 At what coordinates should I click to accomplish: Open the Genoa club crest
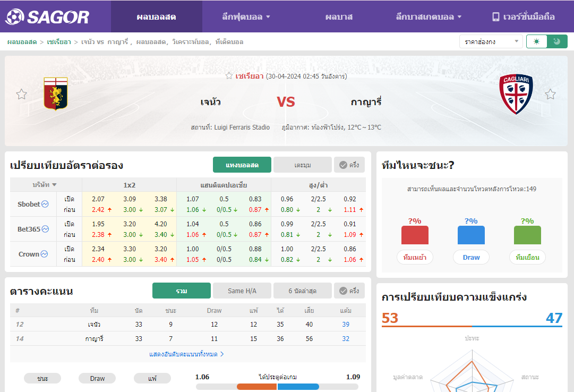click(x=56, y=93)
